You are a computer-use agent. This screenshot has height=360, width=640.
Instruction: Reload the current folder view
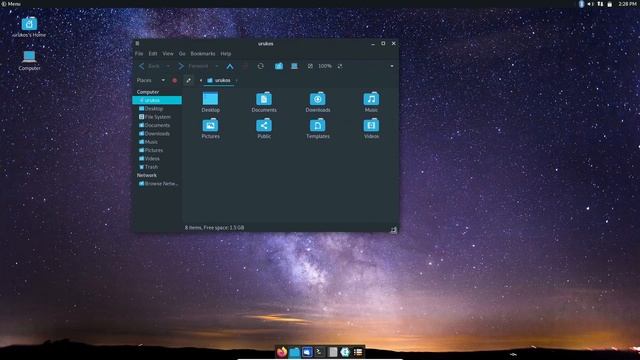[x=260, y=66]
